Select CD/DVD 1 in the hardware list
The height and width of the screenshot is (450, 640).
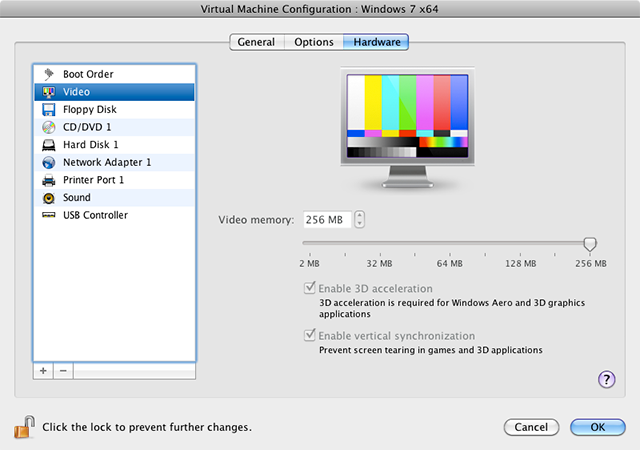114,127
